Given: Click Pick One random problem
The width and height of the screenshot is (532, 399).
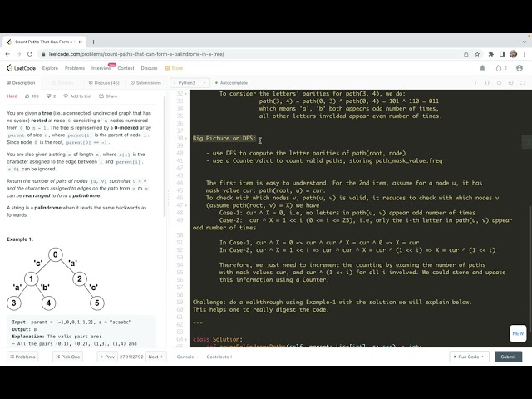Looking at the screenshot, I should 68,357.
